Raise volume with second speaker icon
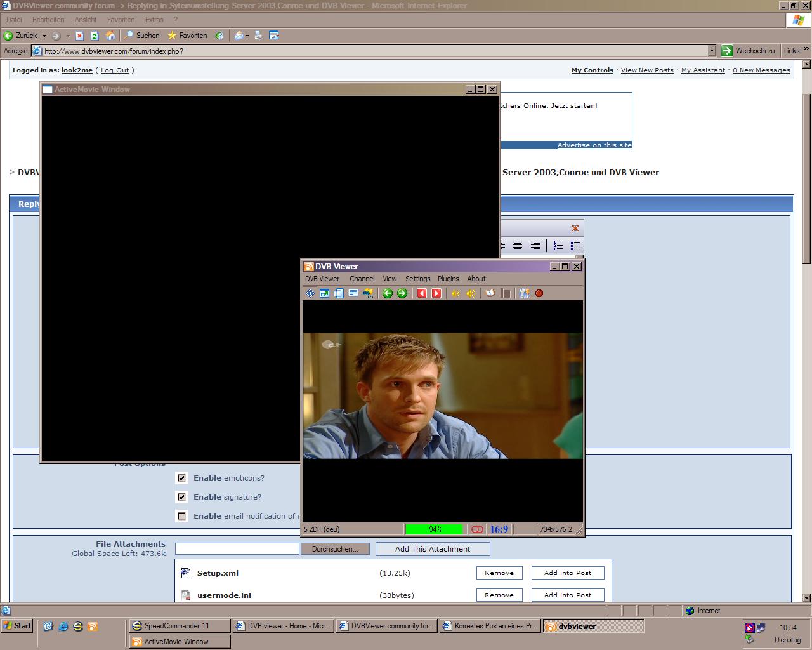Viewport: 812px width, 650px height. (x=471, y=293)
